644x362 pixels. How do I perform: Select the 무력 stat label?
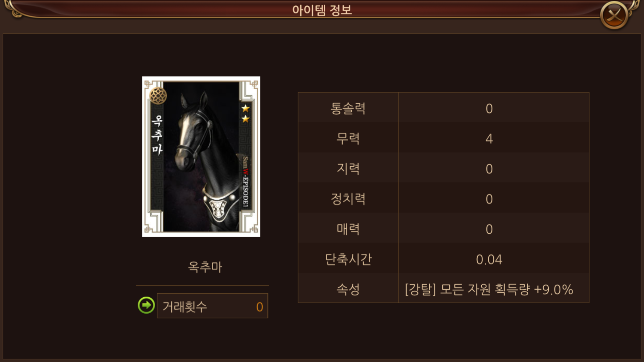[x=348, y=138]
